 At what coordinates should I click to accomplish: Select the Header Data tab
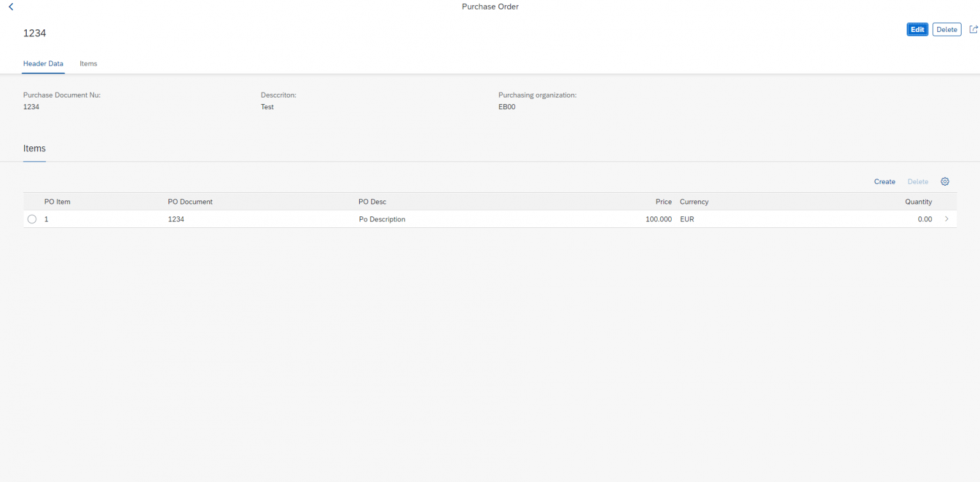pyautogui.click(x=43, y=63)
